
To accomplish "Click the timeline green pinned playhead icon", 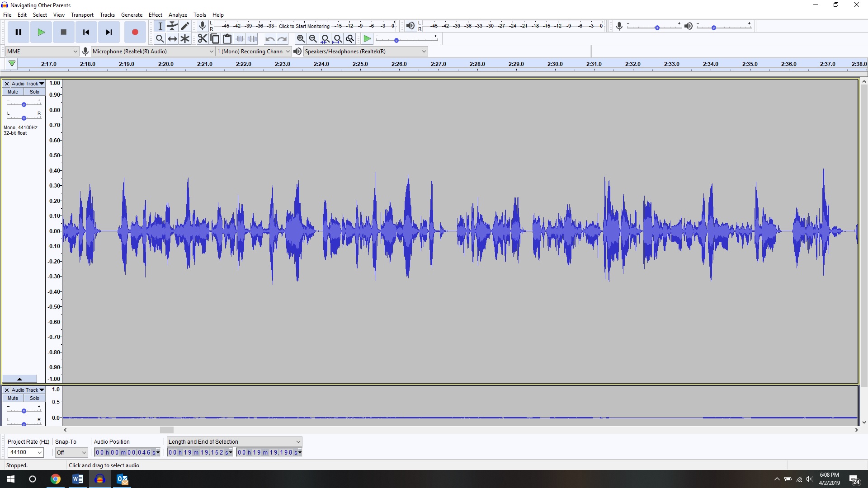I will tap(12, 64).
